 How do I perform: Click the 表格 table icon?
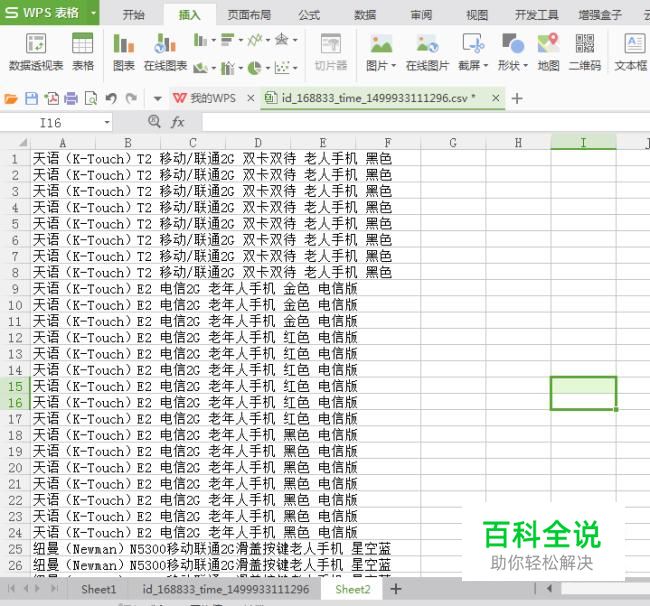(x=82, y=52)
